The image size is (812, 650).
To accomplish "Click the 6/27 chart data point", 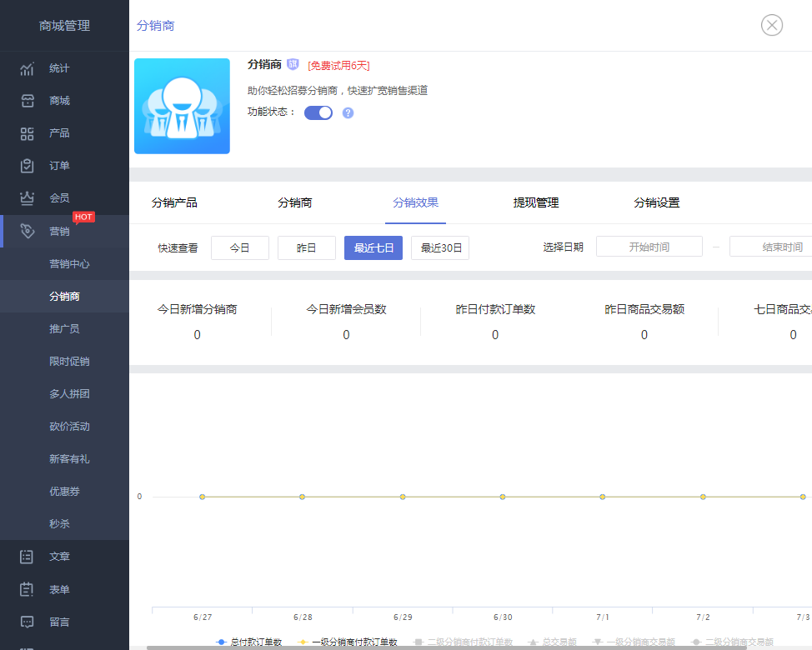I will [202, 497].
